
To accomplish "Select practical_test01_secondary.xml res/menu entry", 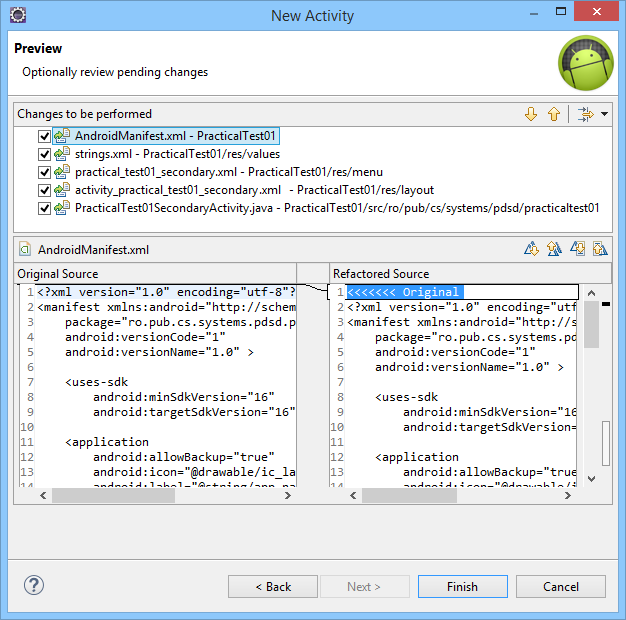I will pos(229,172).
